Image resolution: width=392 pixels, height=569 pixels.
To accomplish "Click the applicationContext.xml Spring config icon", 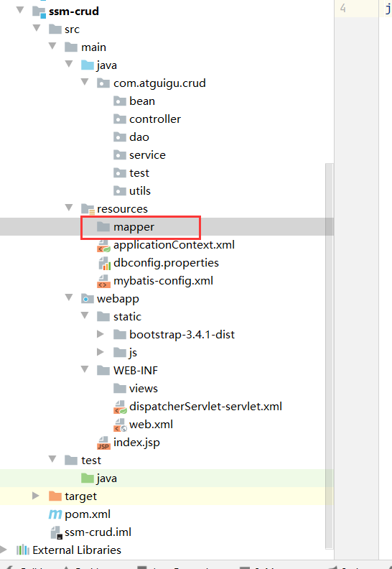I will coord(103,245).
